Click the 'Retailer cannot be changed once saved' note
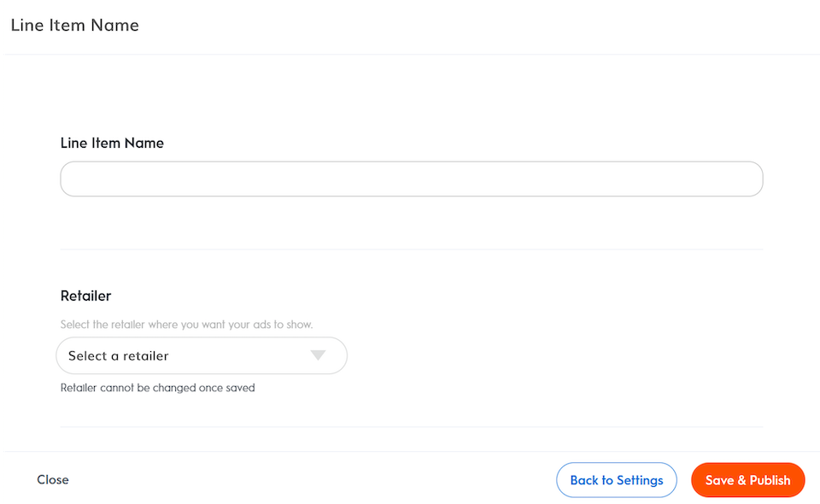The width and height of the screenshot is (820, 504). [158, 388]
